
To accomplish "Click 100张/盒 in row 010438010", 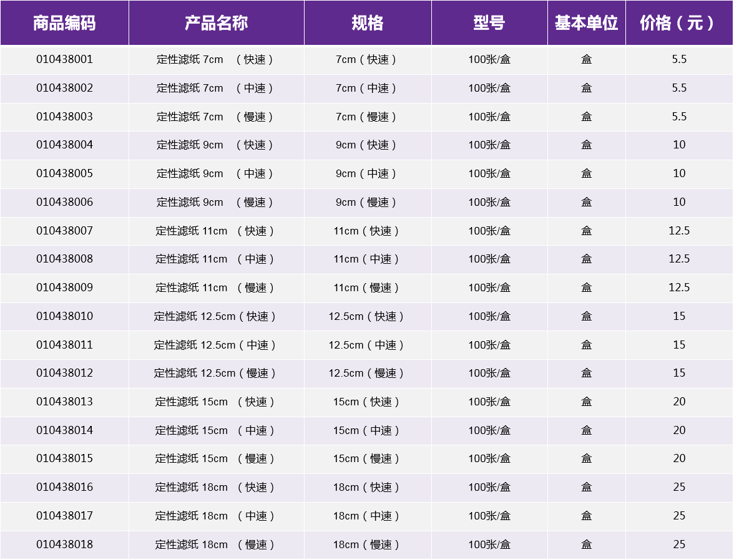I will tap(489, 316).
